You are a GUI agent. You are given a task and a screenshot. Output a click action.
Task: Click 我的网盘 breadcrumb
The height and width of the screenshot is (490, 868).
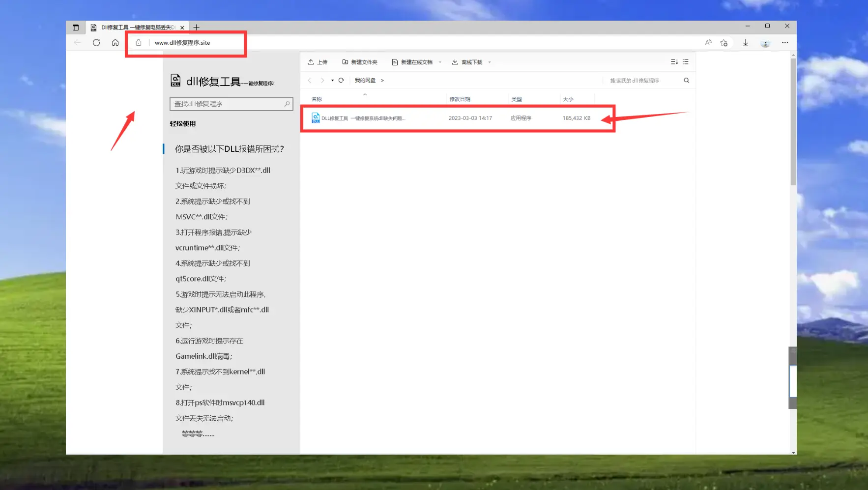click(365, 80)
